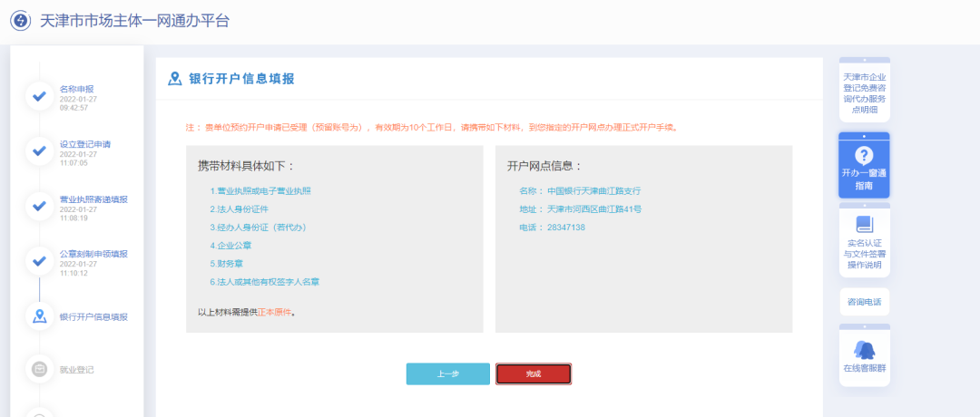Image resolution: width=980 pixels, height=417 pixels.
Task: Click item 4.企业公章
Action: click(231, 246)
